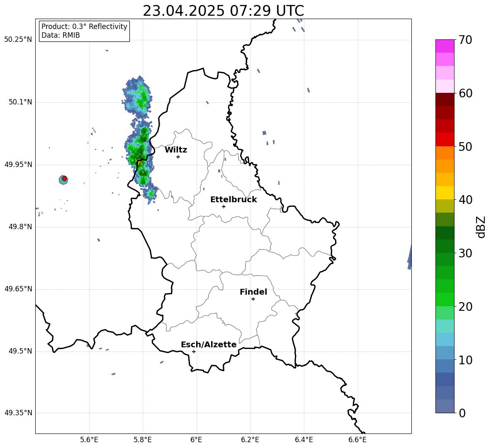Image resolution: width=491 pixels, height=448 pixels.
Task: Click the 5.8°E longitude tick label
Action: (143, 440)
